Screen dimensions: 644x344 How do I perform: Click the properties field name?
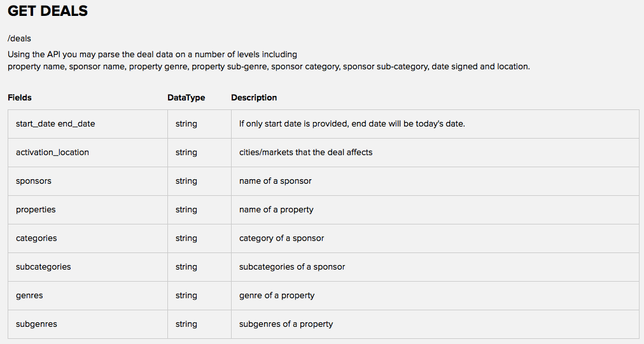point(36,210)
